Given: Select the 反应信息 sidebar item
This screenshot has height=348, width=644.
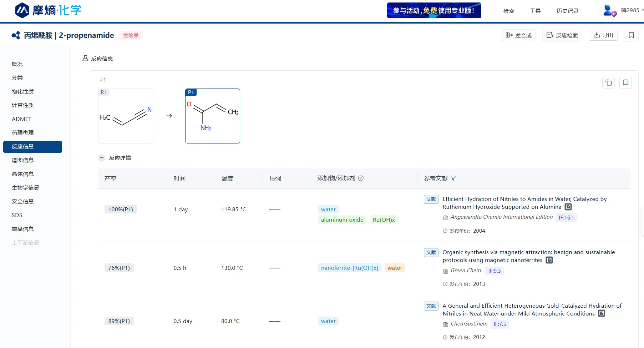Looking at the screenshot, I should point(32,147).
